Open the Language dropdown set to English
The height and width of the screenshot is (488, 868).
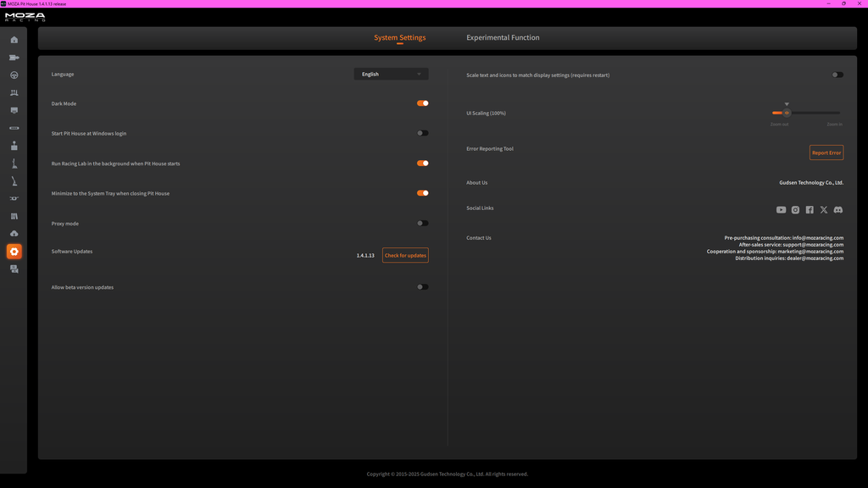coord(391,75)
